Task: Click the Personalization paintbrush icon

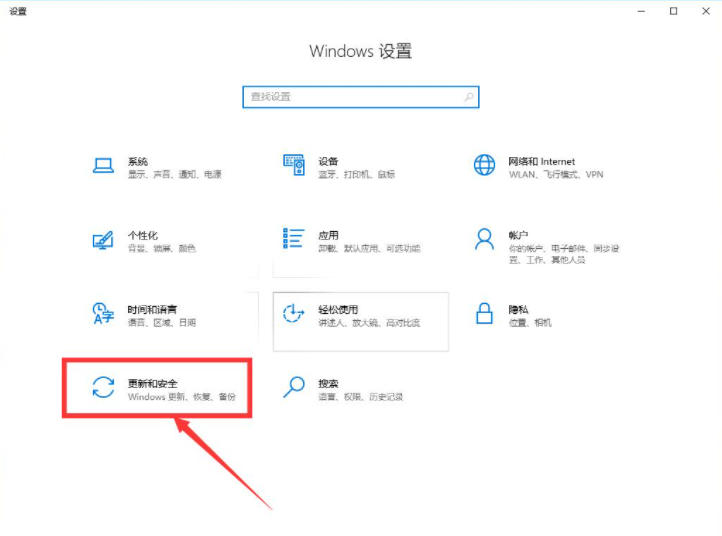Action: (x=103, y=240)
